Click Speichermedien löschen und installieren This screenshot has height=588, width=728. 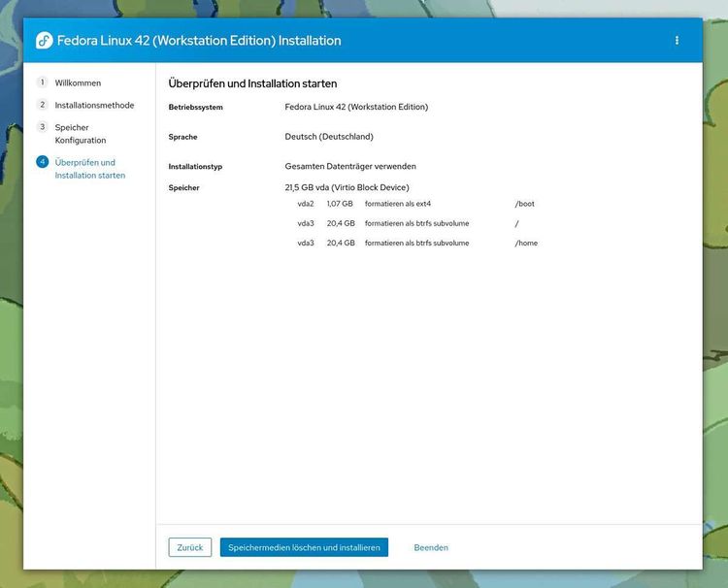304,547
